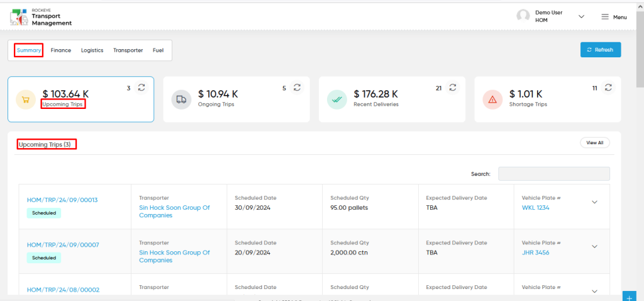Refresh the Upcoming Trips card
Image resolution: width=644 pixels, height=301 pixels.
(142, 88)
